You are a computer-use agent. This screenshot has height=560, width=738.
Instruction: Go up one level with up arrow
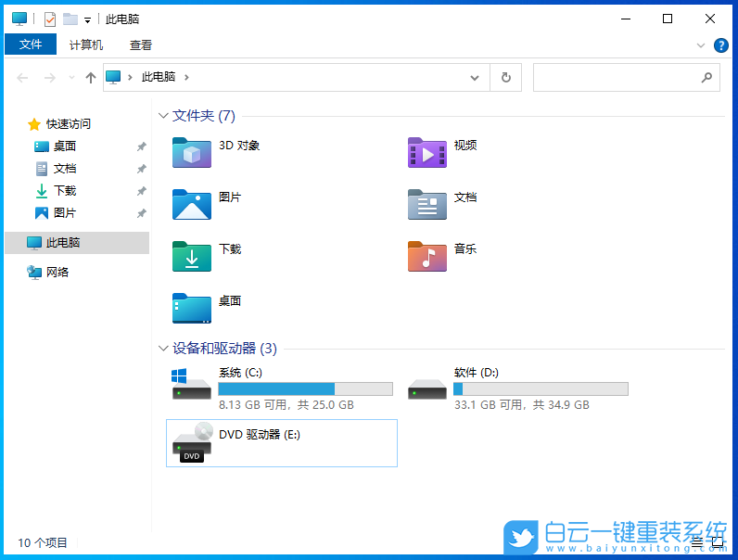click(91, 77)
